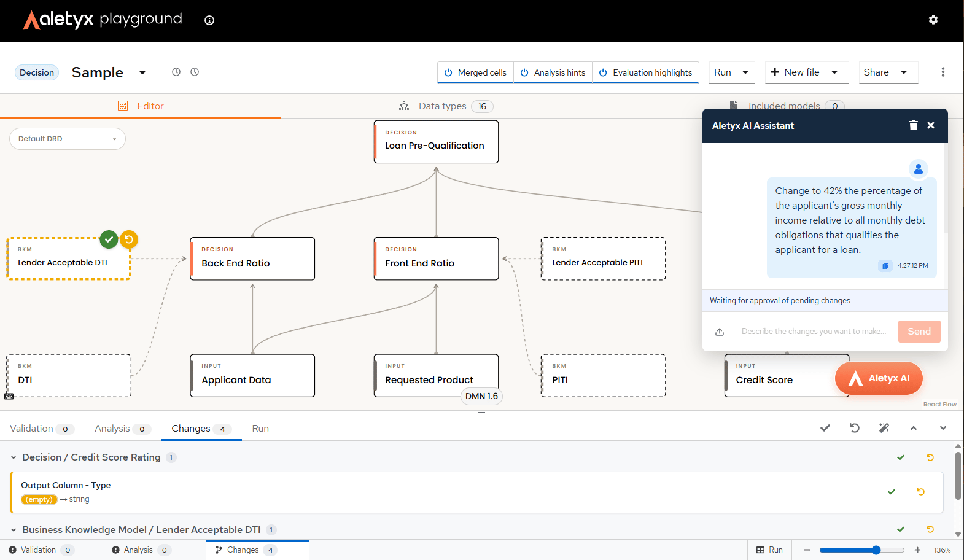Screen dimensions: 964x560
Task: Click the Run button in top toolbar
Action: coord(723,72)
